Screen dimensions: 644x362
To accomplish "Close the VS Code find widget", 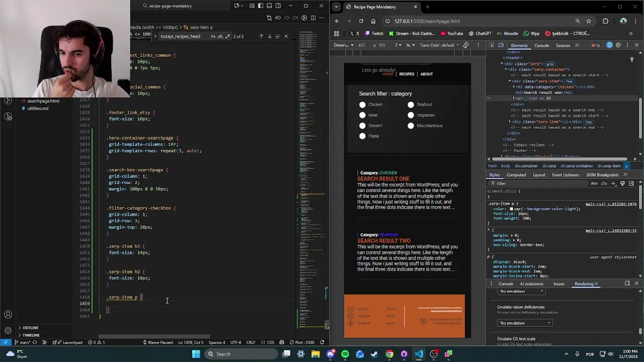I will (286, 36).
